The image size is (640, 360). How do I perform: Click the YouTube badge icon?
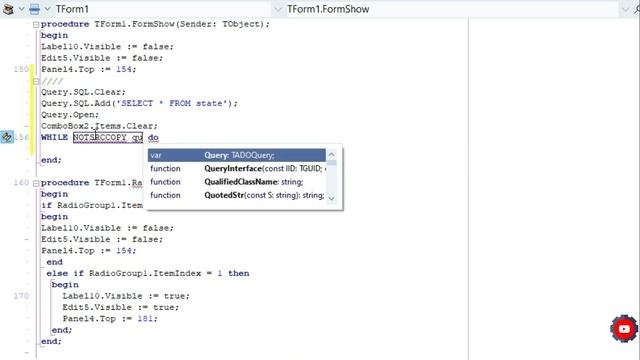624,329
